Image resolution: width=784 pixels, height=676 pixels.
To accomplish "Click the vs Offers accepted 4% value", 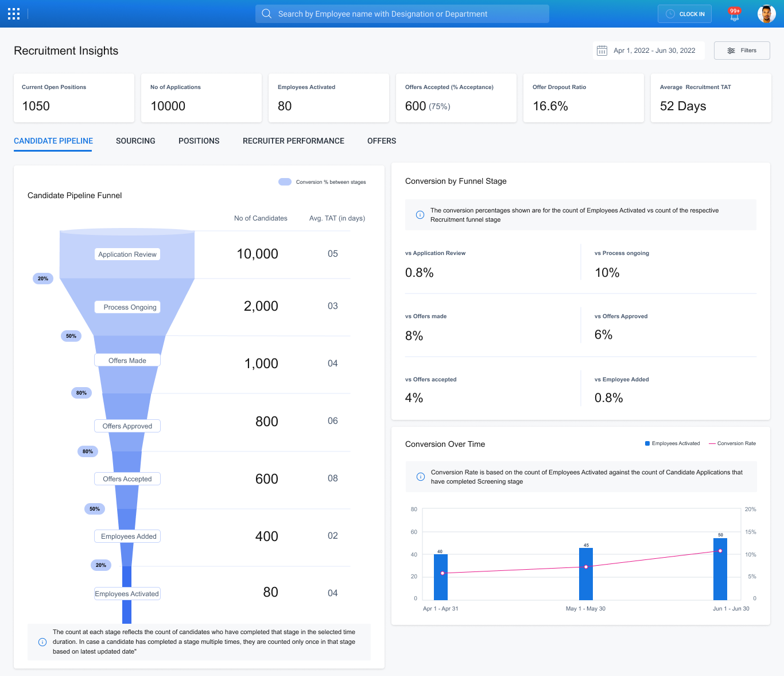I will [x=414, y=398].
